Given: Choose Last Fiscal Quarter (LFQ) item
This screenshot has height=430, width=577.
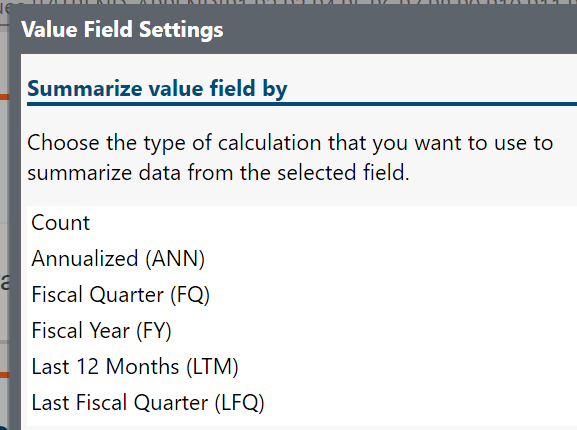Looking at the screenshot, I should tap(302, 402).
